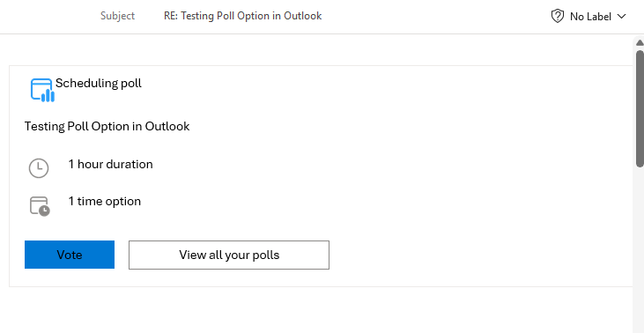Click the clock icon beside 1 hour duration
644x333 pixels.
(39, 168)
